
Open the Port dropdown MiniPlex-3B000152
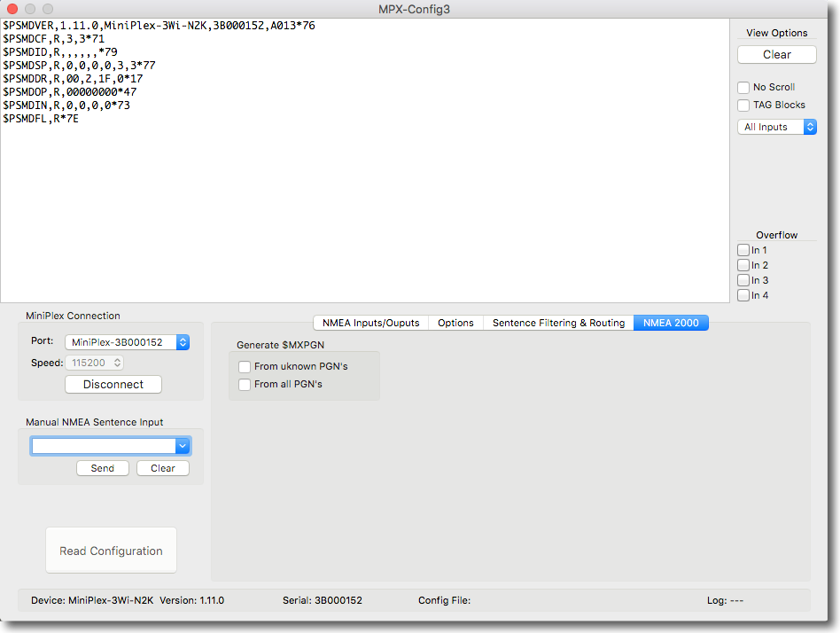coord(127,342)
